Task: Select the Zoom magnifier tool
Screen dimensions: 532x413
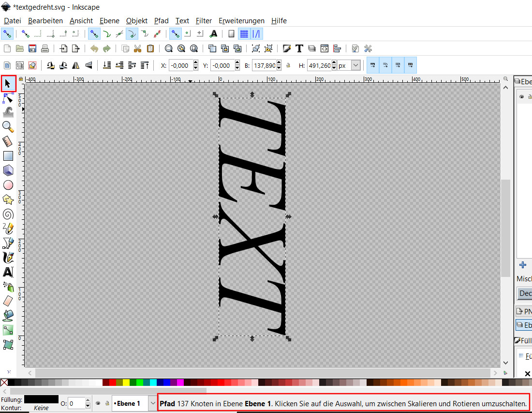Action: tap(8, 126)
